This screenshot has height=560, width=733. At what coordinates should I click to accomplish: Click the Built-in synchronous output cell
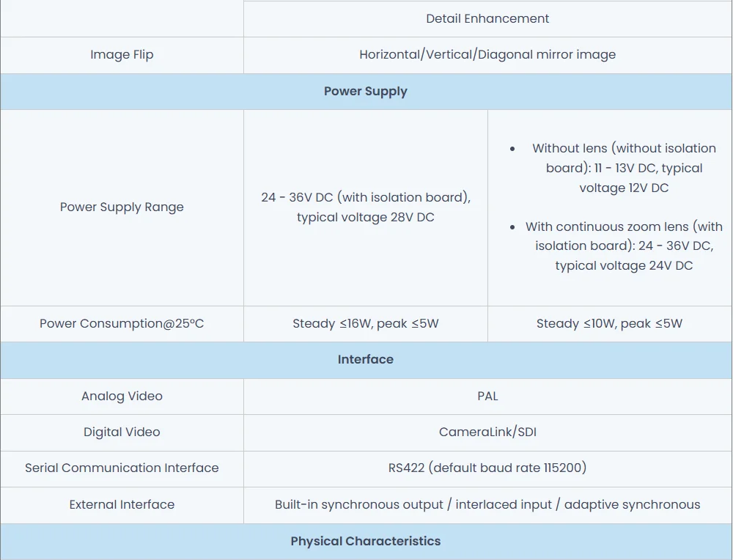point(487,505)
